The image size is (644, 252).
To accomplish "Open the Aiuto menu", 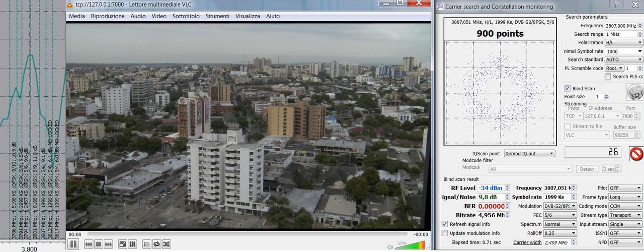I will pos(273,16).
